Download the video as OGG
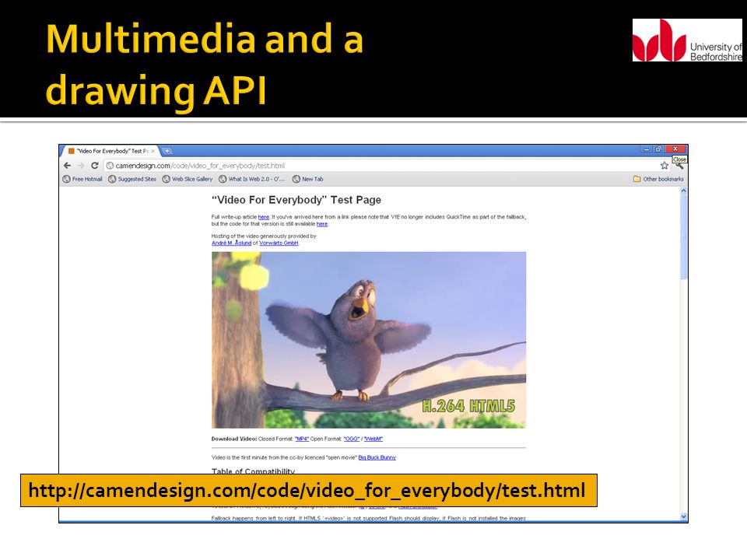Screen dimensions: 747x560 (x=352, y=439)
